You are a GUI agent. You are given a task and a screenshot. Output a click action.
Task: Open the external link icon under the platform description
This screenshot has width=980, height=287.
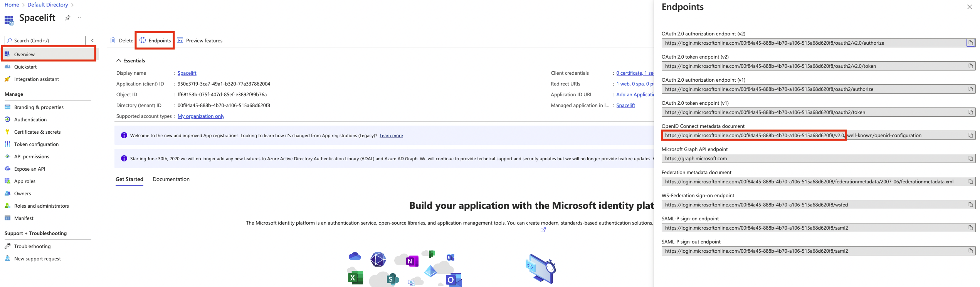543,230
